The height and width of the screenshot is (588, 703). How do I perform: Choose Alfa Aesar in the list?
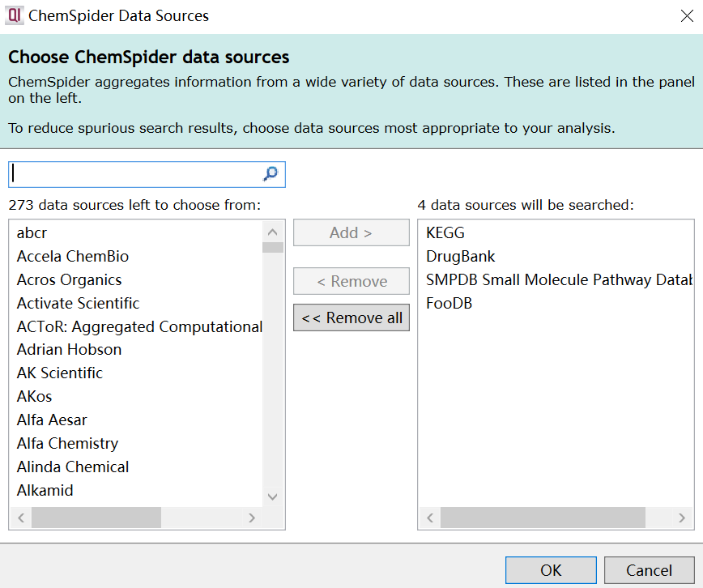pos(52,420)
